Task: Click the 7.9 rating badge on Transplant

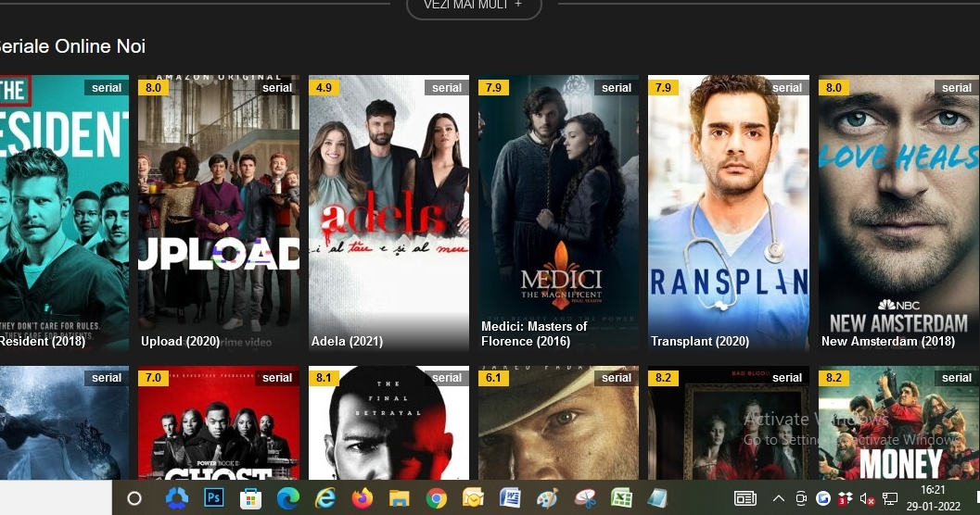Action: (x=664, y=87)
